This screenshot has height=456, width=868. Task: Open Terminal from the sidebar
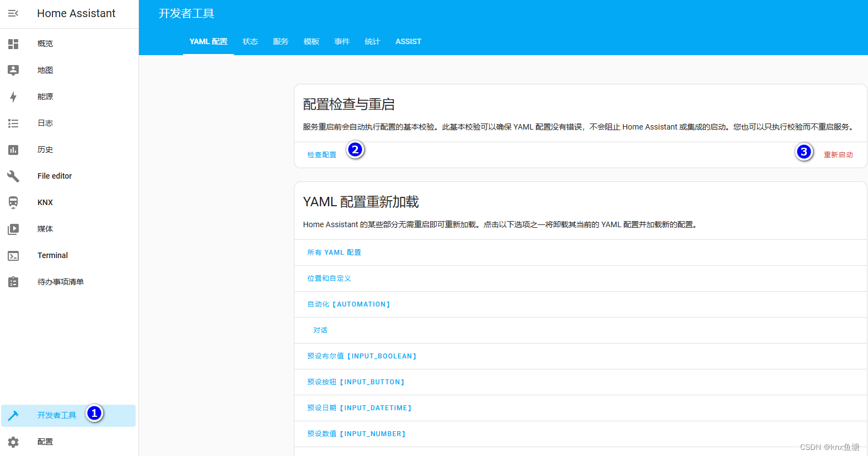pyautogui.click(x=68, y=255)
